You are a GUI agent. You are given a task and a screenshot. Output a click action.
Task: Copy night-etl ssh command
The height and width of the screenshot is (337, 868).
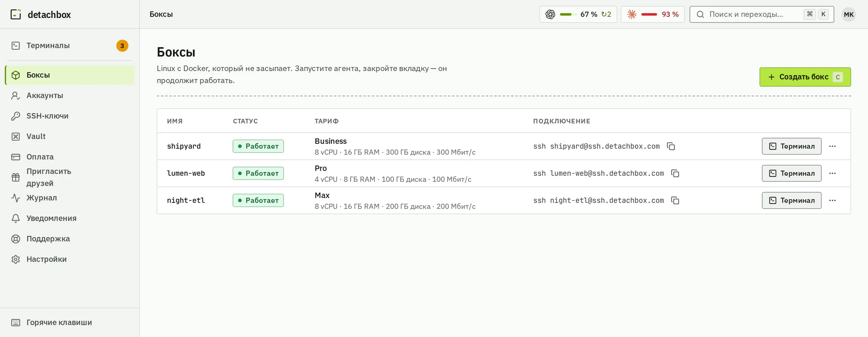(675, 200)
